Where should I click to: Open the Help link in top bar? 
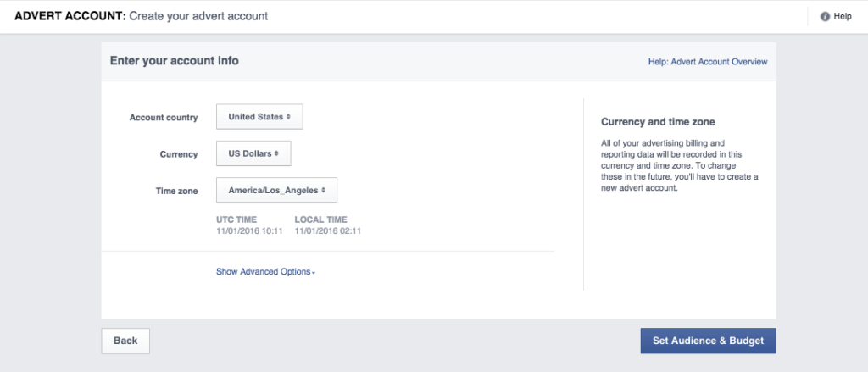pyautogui.click(x=843, y=16)
